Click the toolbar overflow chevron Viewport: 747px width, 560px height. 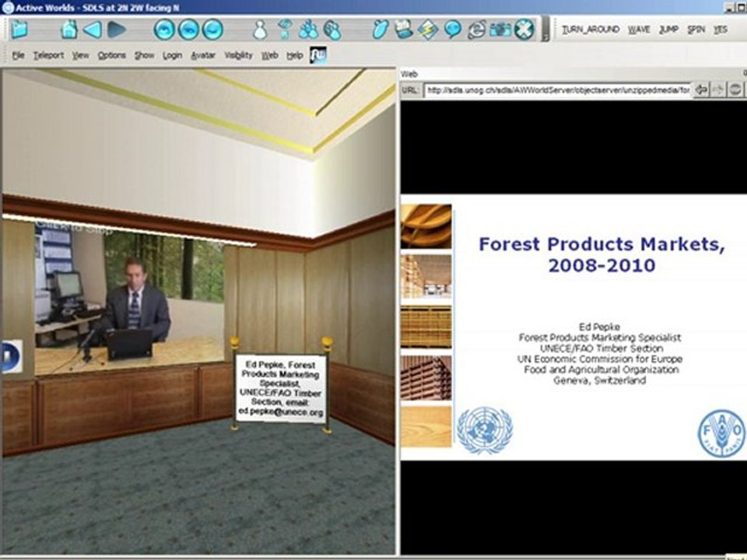(545, 30)
